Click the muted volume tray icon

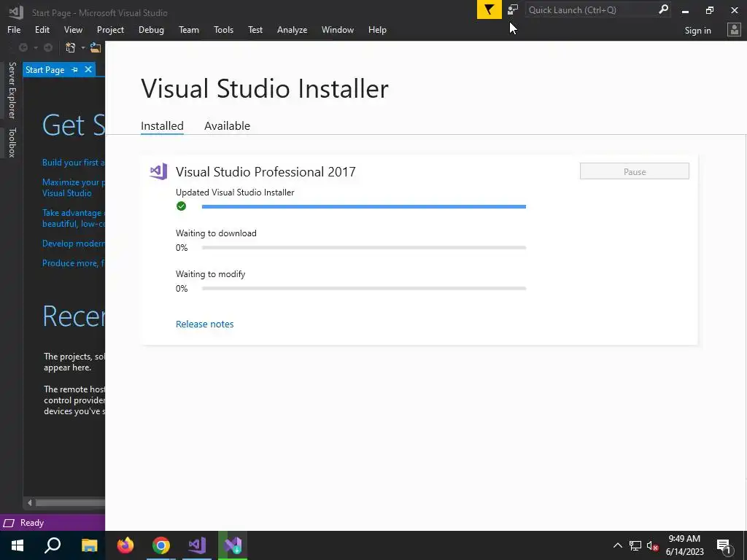[652, 545]
